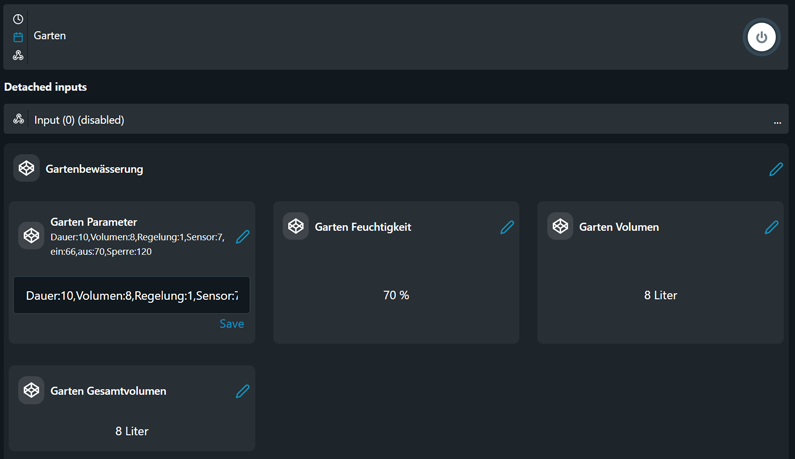
Task: Open the three-dot menu for Input (0)
Action: coord(777,122)
